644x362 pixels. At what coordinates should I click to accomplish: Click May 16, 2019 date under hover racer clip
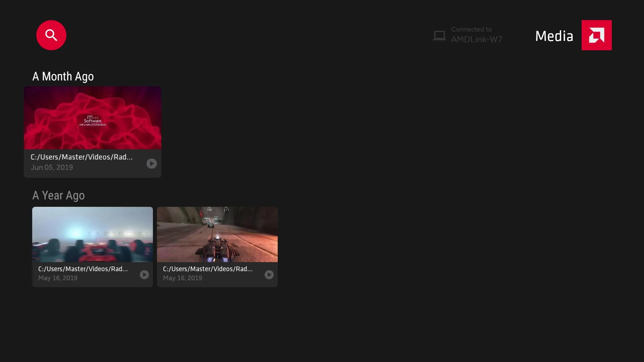tap(182, 278)
